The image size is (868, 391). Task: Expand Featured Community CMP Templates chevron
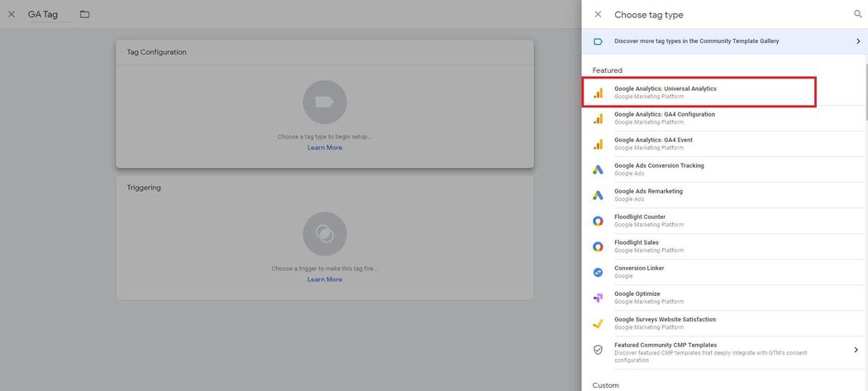click(x=856, y=350)
